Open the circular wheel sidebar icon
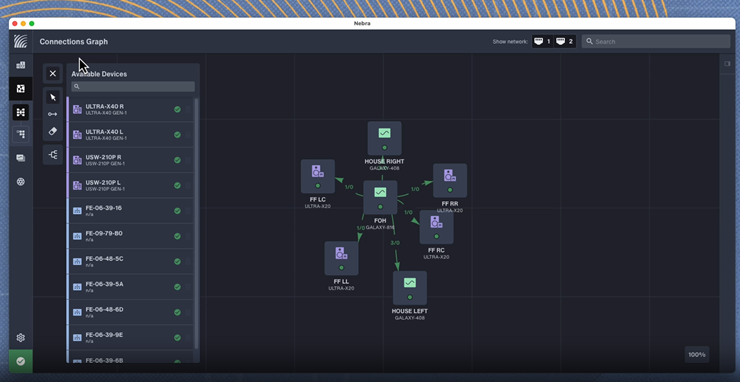740x382 pixels. tap(21, 182)
